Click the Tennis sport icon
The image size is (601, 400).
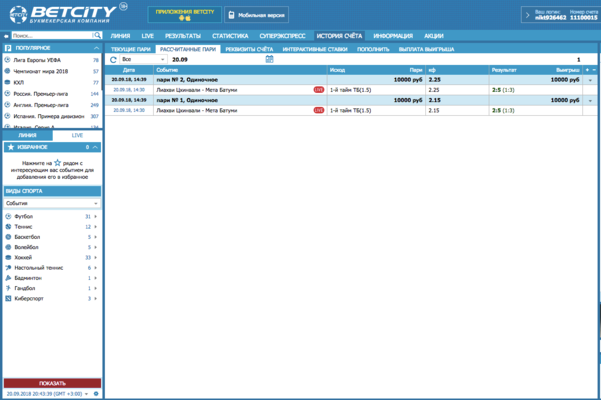[9, 227]
